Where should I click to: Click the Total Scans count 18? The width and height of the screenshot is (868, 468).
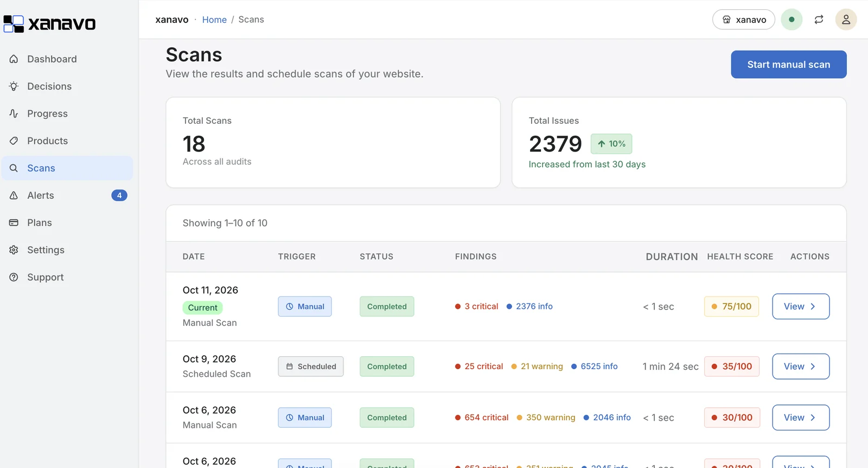(194, 144)
